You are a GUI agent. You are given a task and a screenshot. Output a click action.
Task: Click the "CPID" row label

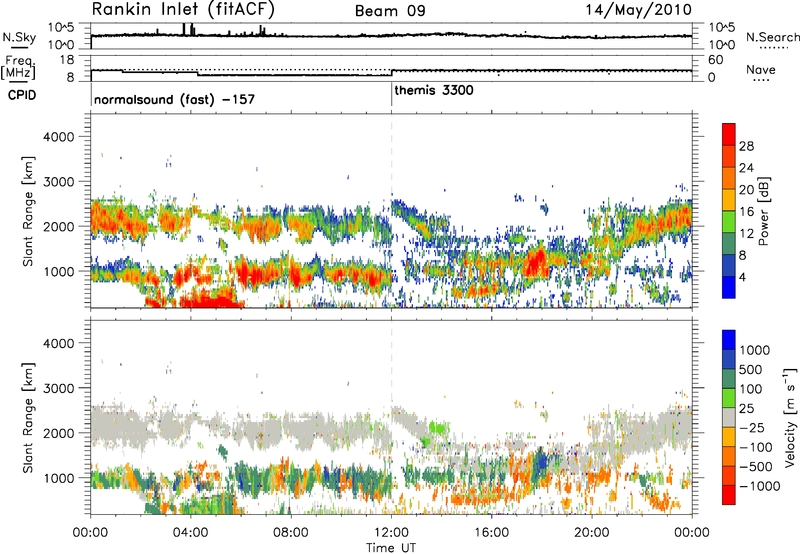click(22, 95)
